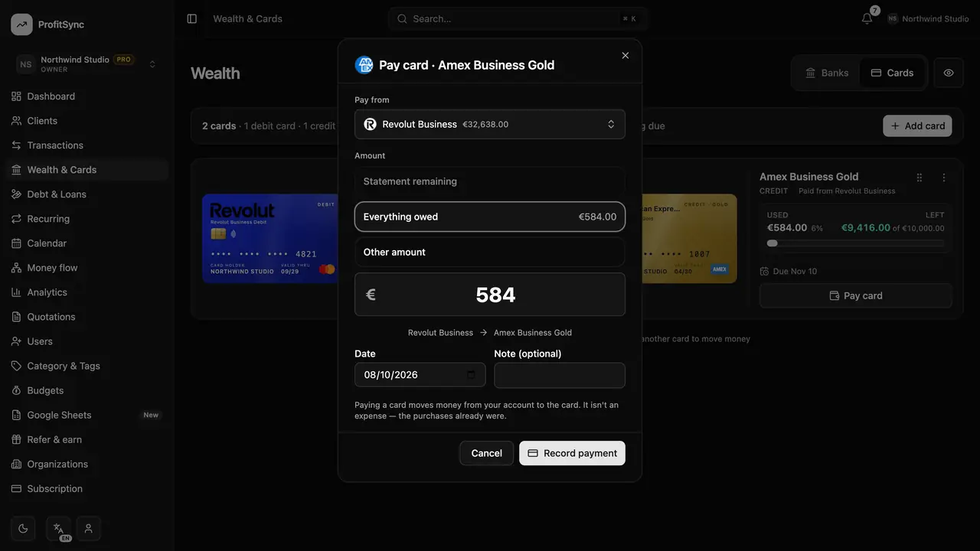Click the ProfitSync logo icon

coord(21,24)
